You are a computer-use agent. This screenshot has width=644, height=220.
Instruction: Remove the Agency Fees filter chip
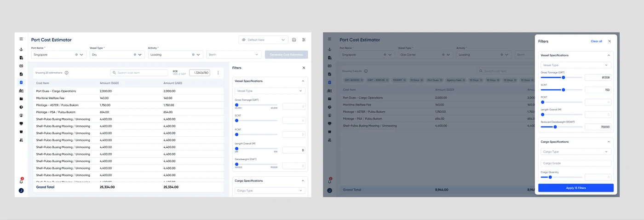pos(465,80)
